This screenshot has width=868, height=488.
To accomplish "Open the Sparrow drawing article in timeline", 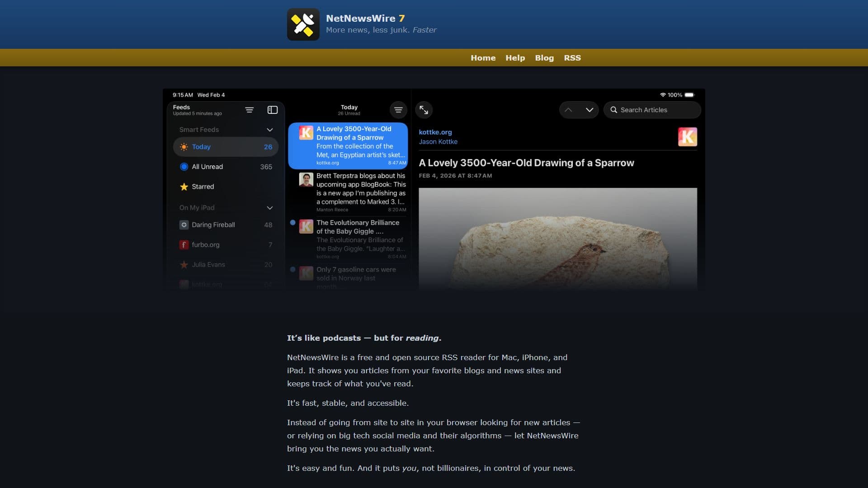I will (x=348, y=145).
